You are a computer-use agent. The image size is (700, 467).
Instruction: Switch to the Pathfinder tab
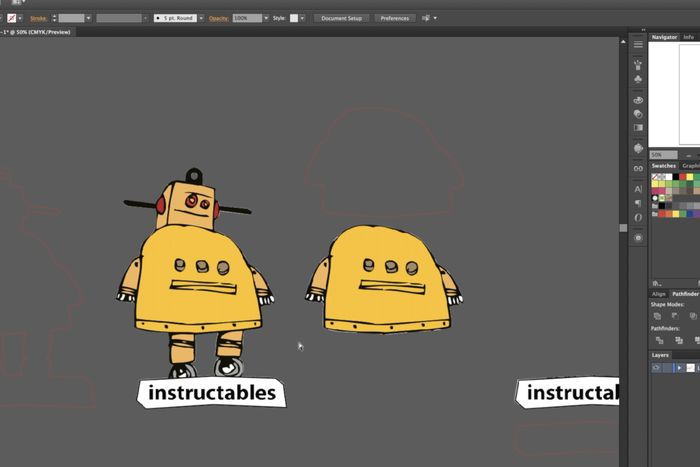[x=685, y=294]
